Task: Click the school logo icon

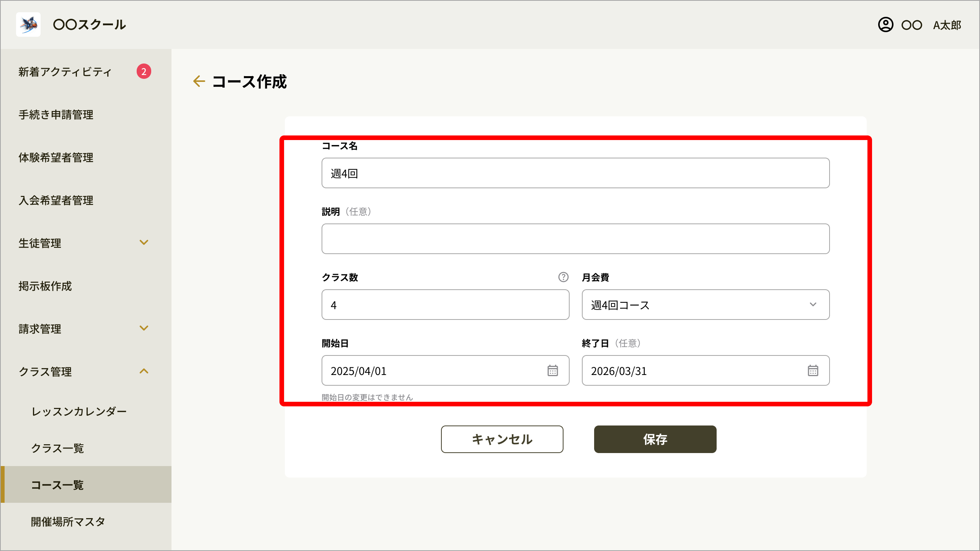Action: tap(28, 24)
